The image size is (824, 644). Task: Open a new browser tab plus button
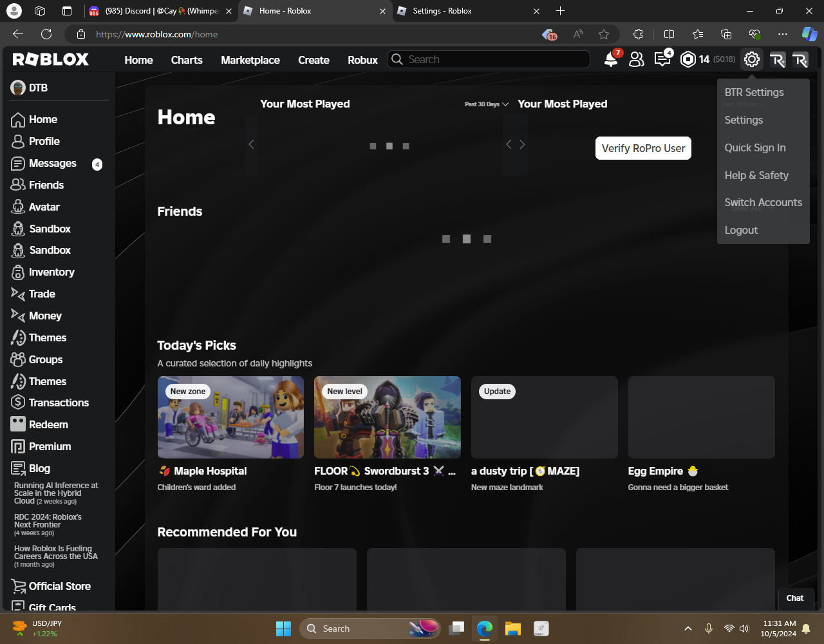[x=560, y=11]
